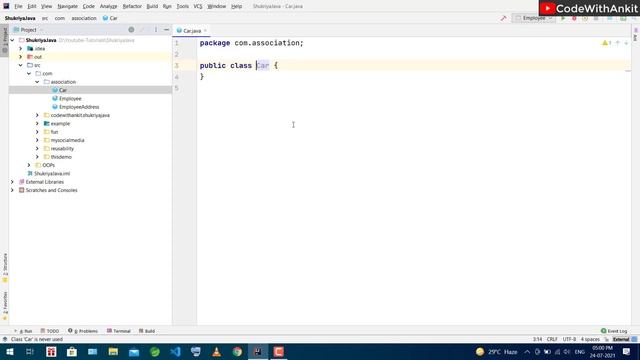The width and height of the screenshot is (640, 360).
Task: Open notification center icon
Action: 626,351
